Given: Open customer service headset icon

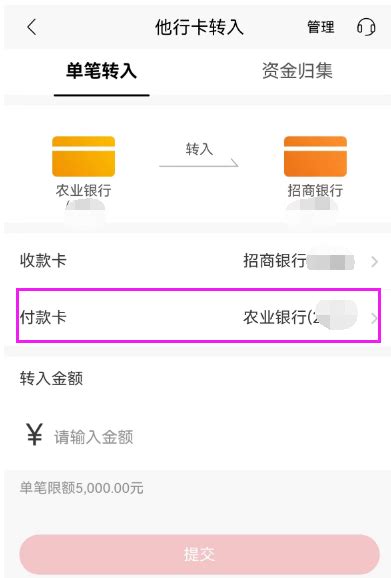Looking at the screenshot, I should click(366, 27).
